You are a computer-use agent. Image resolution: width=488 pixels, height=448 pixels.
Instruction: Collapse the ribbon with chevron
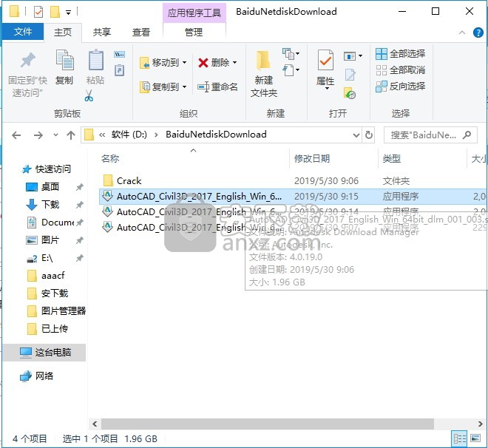pyautogui.click(x=462, y=33)
